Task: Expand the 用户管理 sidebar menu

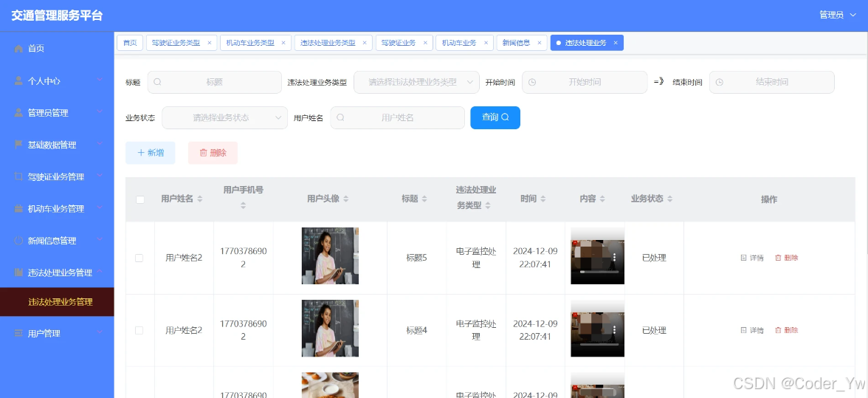Action: 100,332
